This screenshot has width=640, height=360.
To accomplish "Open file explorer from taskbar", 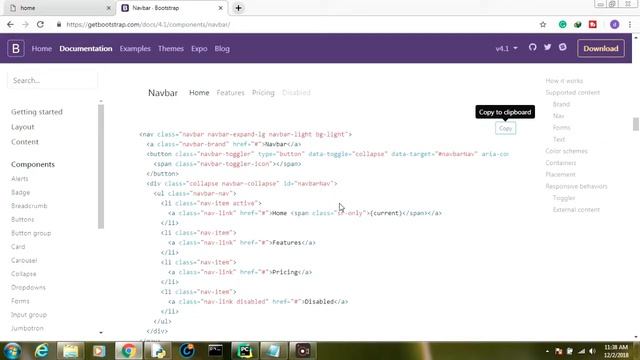I will click(x=70, y=351).
